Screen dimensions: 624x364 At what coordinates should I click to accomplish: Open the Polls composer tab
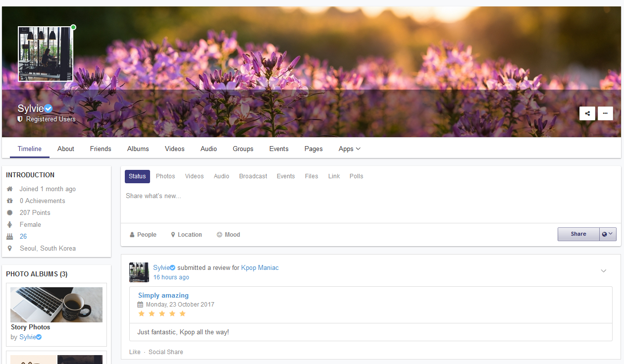click(357, 176)
